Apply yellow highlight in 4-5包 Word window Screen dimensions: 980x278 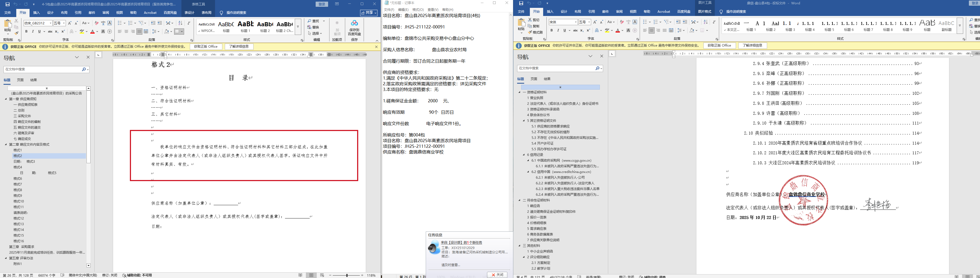click(x=81, y=31)
